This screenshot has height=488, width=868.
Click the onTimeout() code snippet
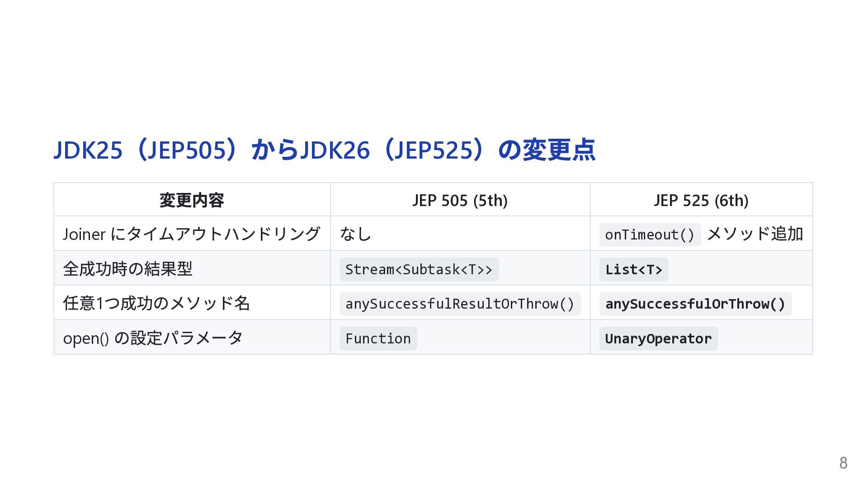coord(649,235)
